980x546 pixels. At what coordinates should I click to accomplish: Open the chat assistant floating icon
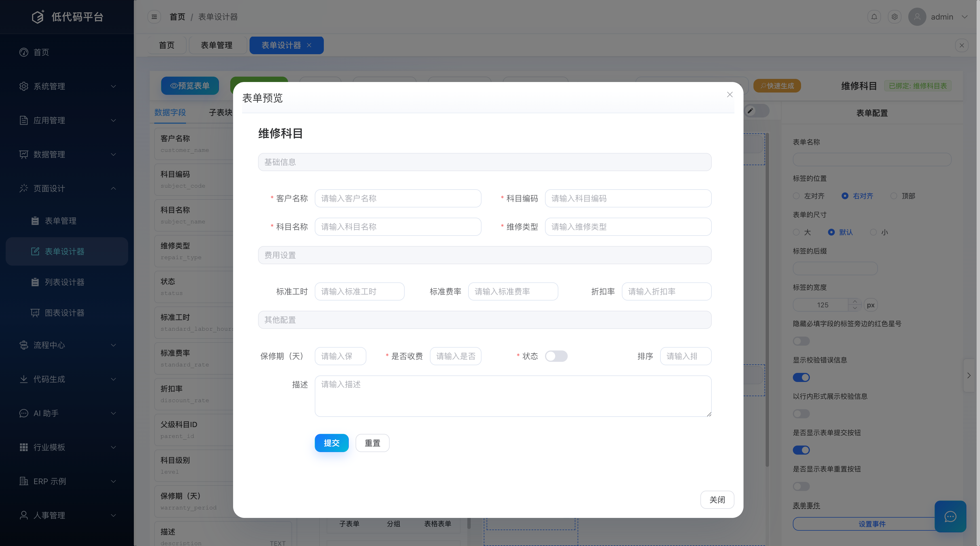(950, 516)
